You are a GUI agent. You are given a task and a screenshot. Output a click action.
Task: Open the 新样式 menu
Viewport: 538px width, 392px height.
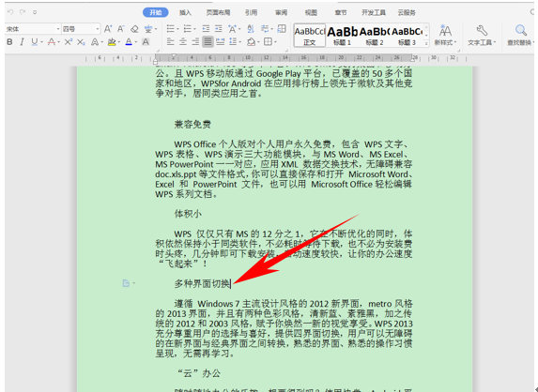[445, 36]
